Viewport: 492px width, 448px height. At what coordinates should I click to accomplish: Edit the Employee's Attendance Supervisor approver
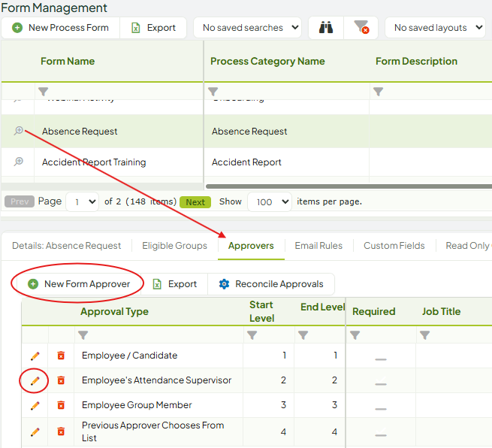35,380
